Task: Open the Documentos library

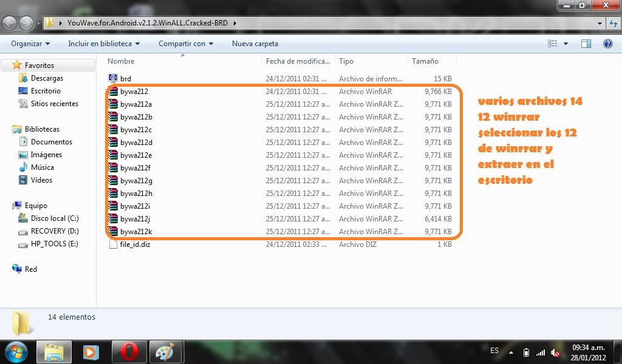Action: [52, 142]
